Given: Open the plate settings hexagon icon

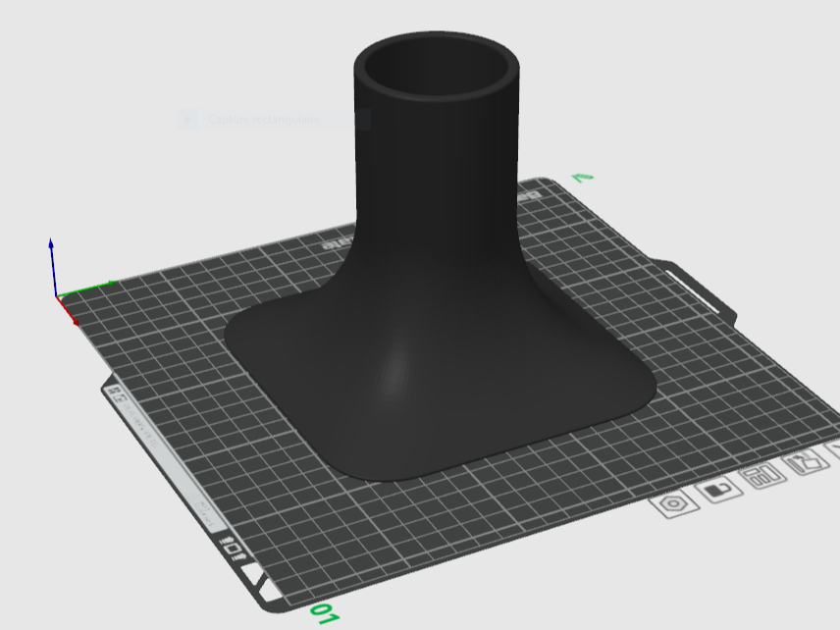Looking at the screenshot, I should pos(674,503).
